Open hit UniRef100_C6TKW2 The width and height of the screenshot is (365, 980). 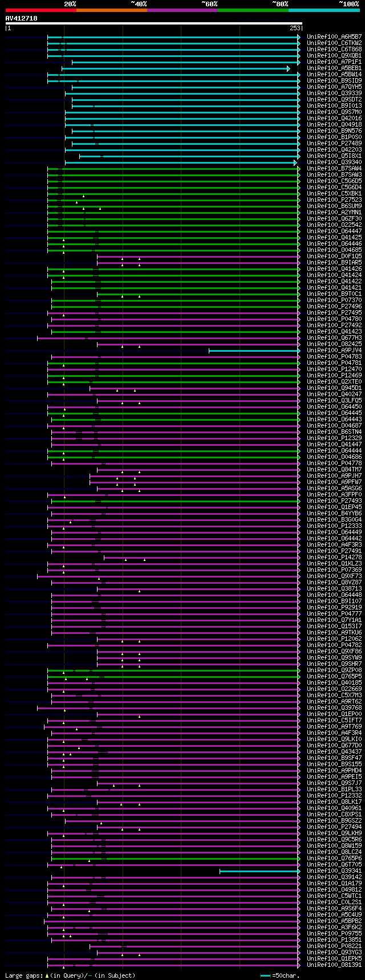(x=334, y=43)
